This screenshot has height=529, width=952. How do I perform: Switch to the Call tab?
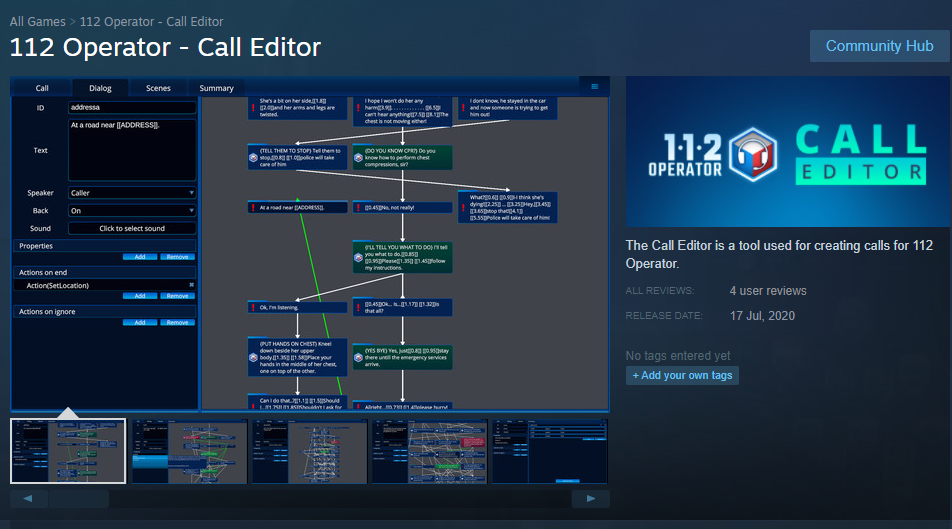42,88
